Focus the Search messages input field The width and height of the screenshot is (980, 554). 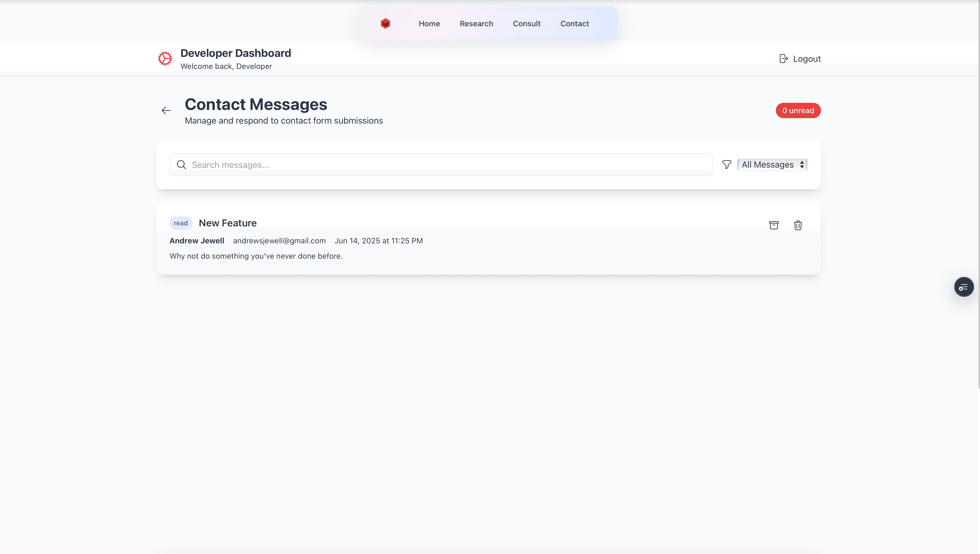(449, 165)
